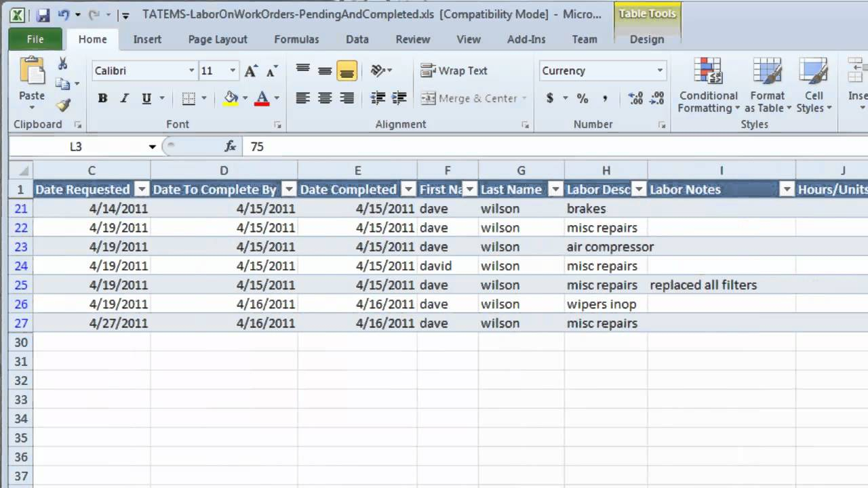Apply Percent Style to selection
The width and height of the screenshot is (868, 488).
click(582, 98)
